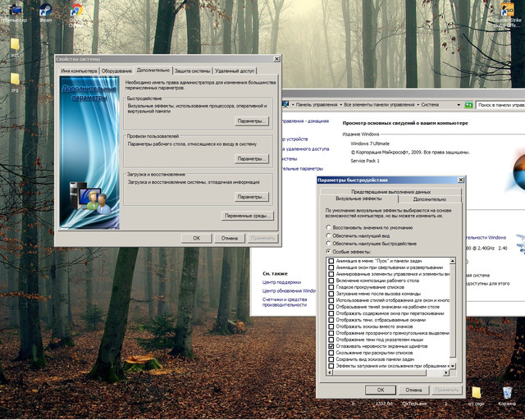Open 'Параметры' in the Быстродействие group

pos(252,121)
